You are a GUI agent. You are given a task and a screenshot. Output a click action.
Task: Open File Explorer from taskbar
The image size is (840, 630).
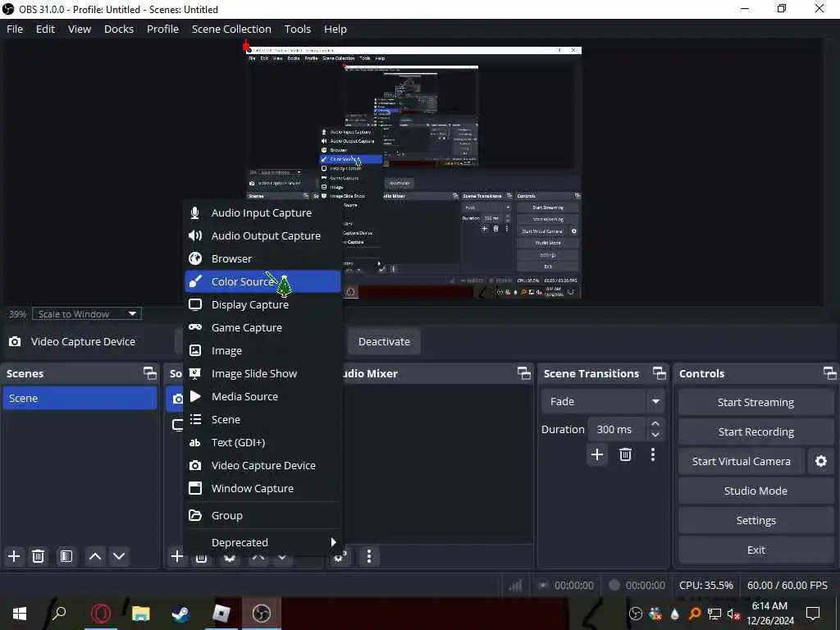[140, 614]
